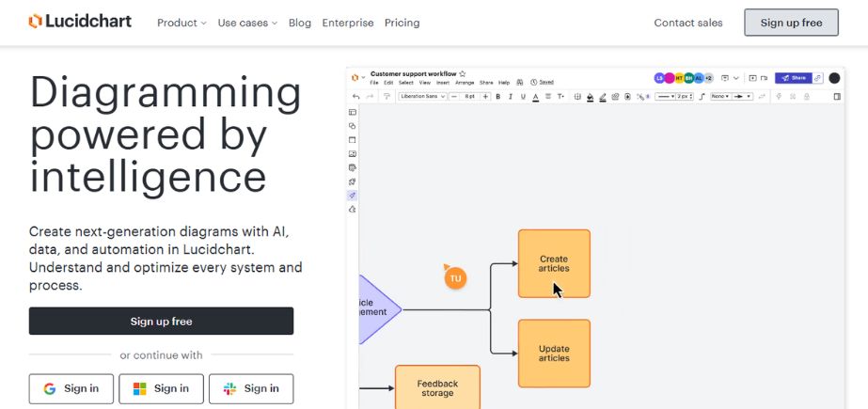Viewport: 868px width, 409px height.
Task: Toggle bold formatting
Action: 497,96
